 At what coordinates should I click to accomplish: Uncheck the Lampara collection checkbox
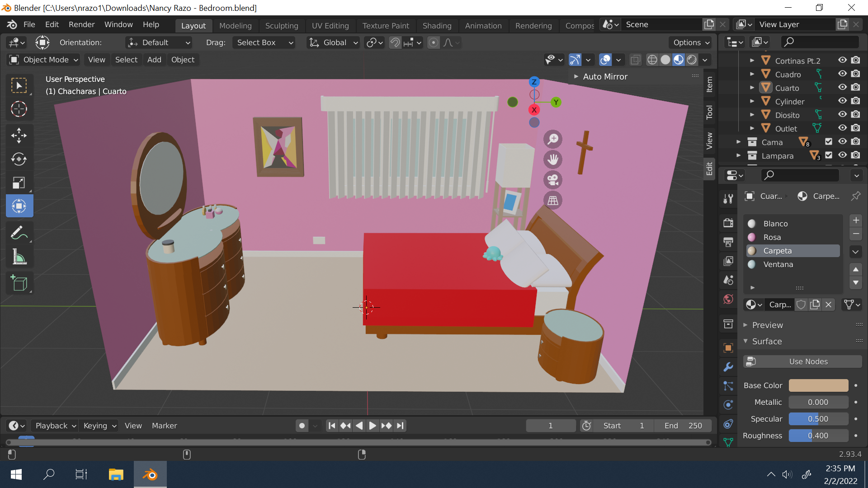[x=829, y=155]
